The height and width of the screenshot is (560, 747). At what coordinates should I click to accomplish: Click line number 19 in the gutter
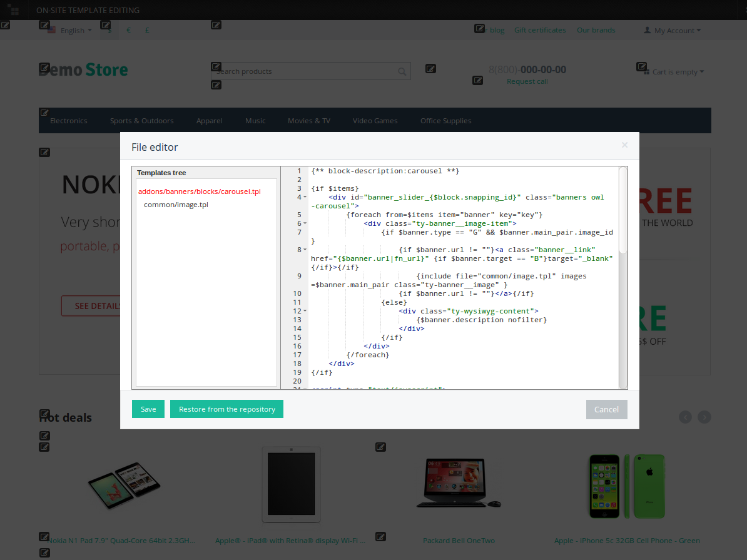click(297, 372)
